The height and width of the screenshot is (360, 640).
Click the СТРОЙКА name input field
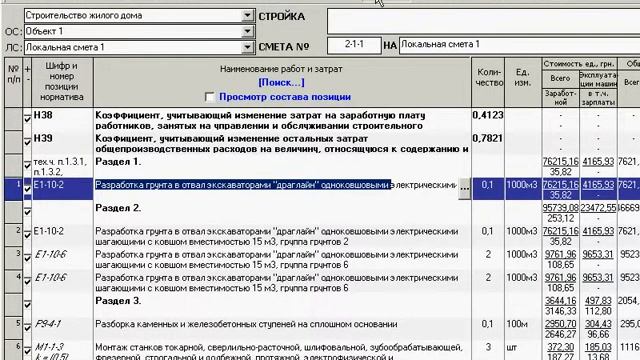pyautogui.click(x=483, y=21)
